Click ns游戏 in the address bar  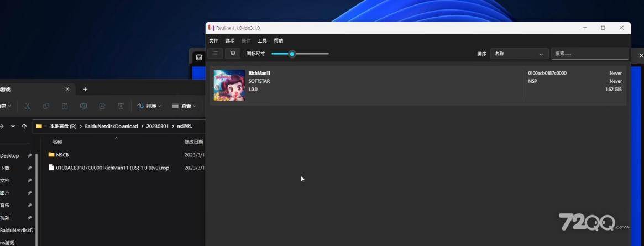pos(185,127)
